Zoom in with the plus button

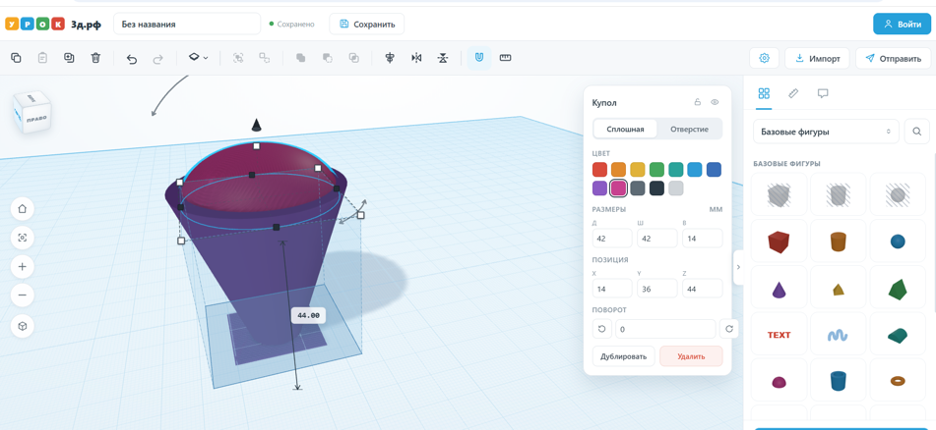23,266
